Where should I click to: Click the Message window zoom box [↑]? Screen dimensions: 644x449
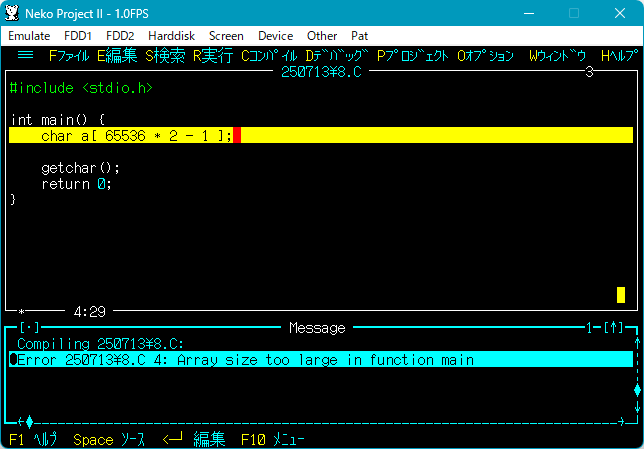tap(614, 328)
